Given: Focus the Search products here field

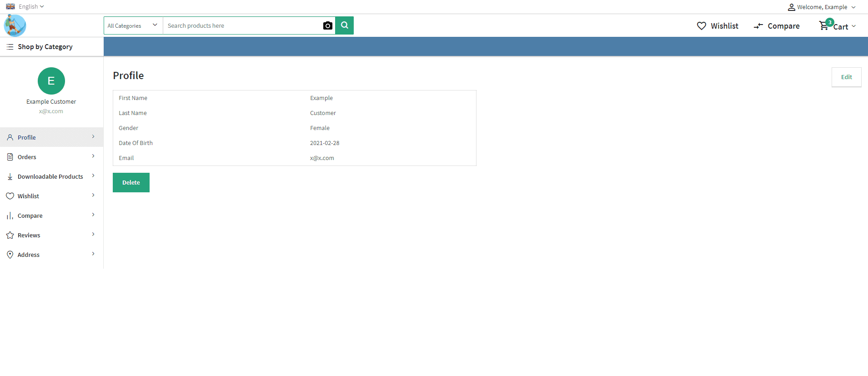Looking at the screenshot, I should [x=242, y=26].
